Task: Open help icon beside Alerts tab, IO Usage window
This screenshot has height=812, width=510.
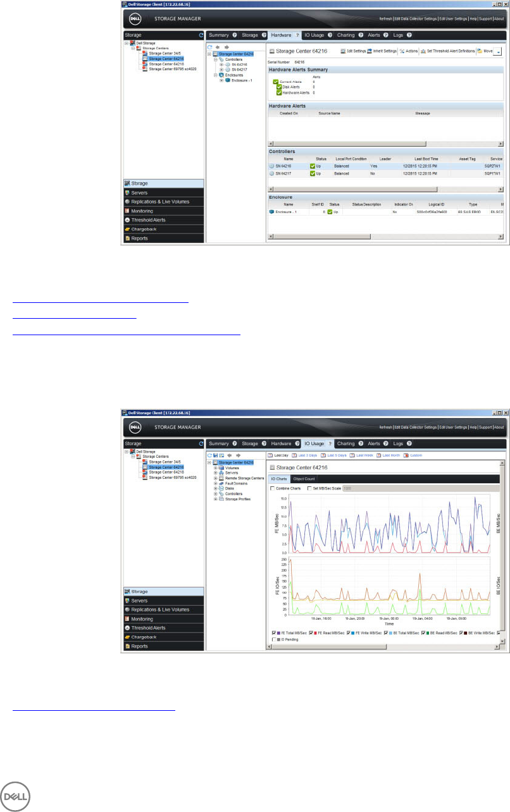Action: click(x=386, y=443)
